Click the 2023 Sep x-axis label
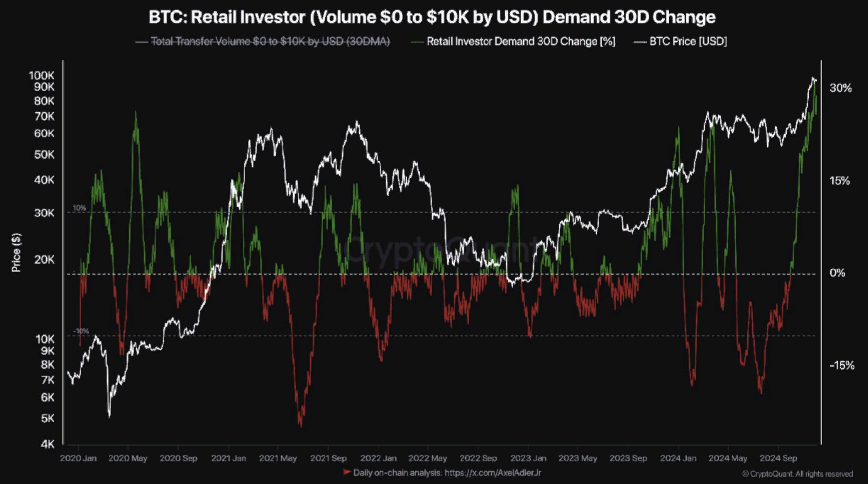Screen dimensions: 868x484 (x=628, y=458)
